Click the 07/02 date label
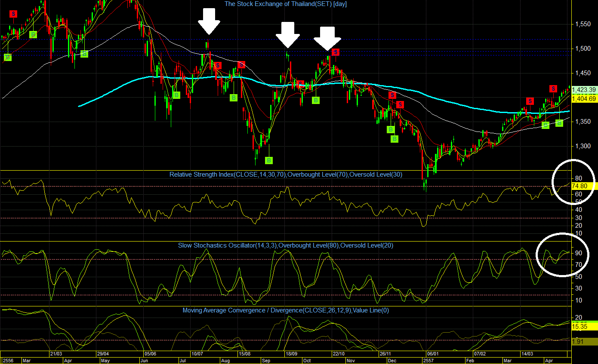The width and height of the screenshot is (598, 364). click(x=480, y=354)
